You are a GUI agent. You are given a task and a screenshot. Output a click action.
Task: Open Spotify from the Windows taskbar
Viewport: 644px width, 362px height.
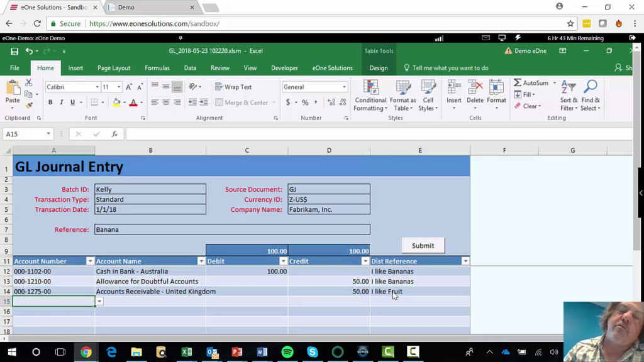point(287,352)
